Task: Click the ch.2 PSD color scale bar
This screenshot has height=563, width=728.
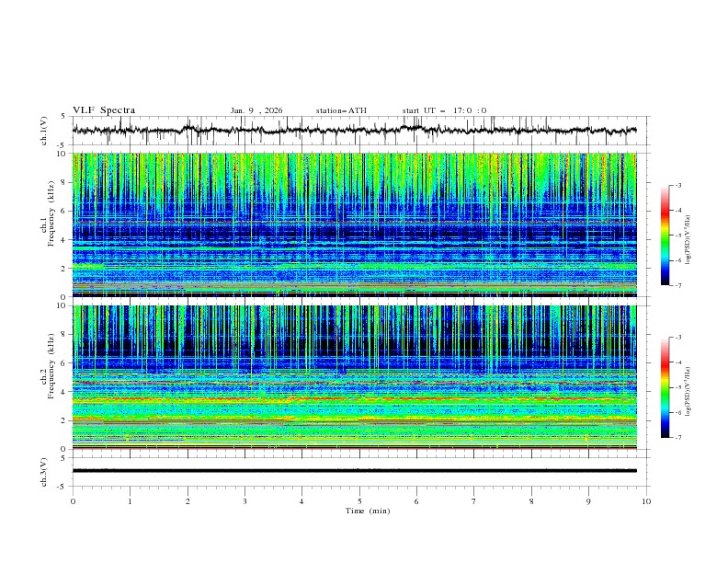Action: 665,387
